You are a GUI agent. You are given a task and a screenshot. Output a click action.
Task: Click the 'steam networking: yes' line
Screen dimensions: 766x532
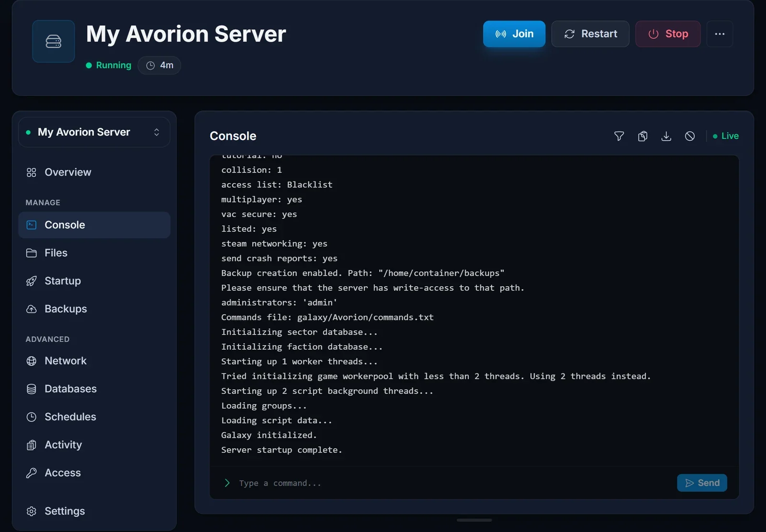(274, 244)
